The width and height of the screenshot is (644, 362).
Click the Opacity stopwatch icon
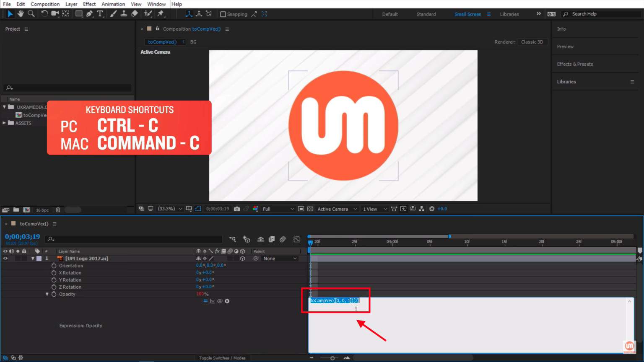tap(54, 294)
